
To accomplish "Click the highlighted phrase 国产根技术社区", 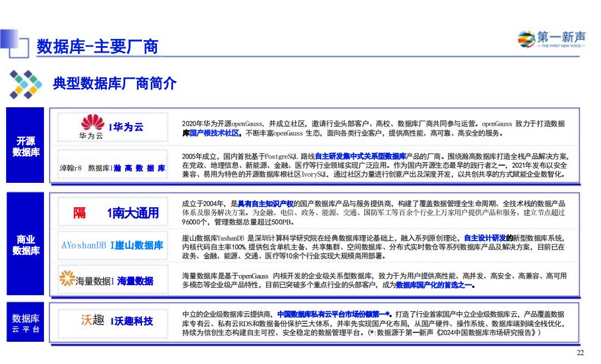I will [x=214, y=133].
